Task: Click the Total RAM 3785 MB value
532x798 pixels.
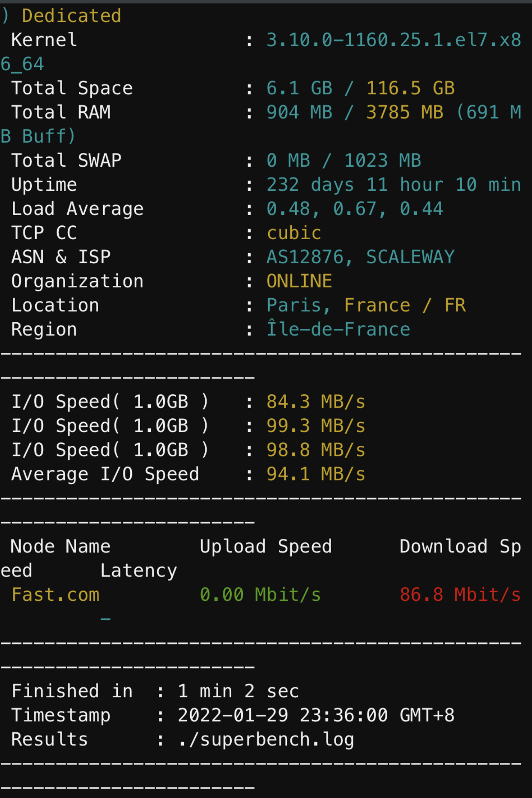Action: [x=405, y=112]
